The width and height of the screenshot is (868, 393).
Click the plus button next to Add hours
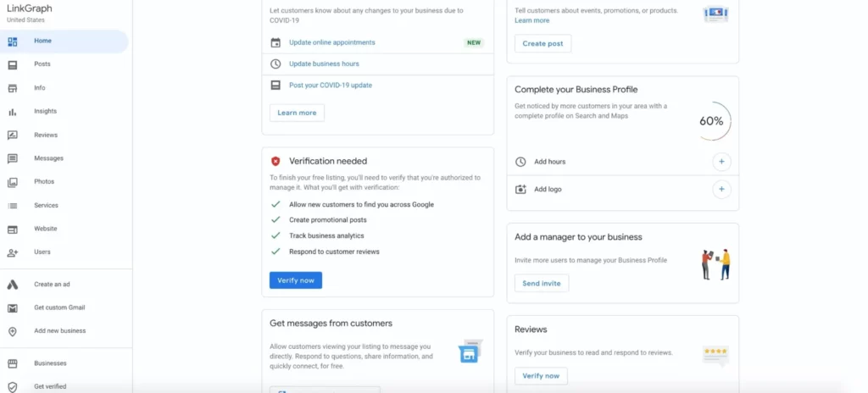coord(721,162)
